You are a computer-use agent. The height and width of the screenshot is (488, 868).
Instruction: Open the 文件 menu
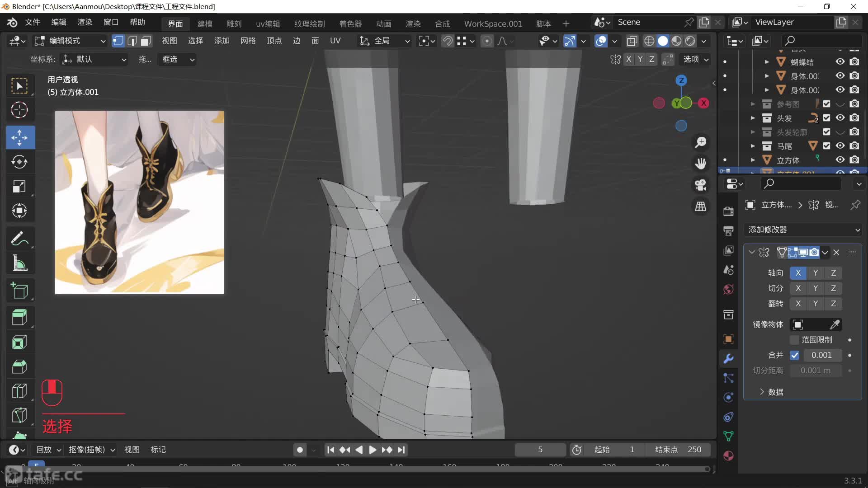(32, 23)
